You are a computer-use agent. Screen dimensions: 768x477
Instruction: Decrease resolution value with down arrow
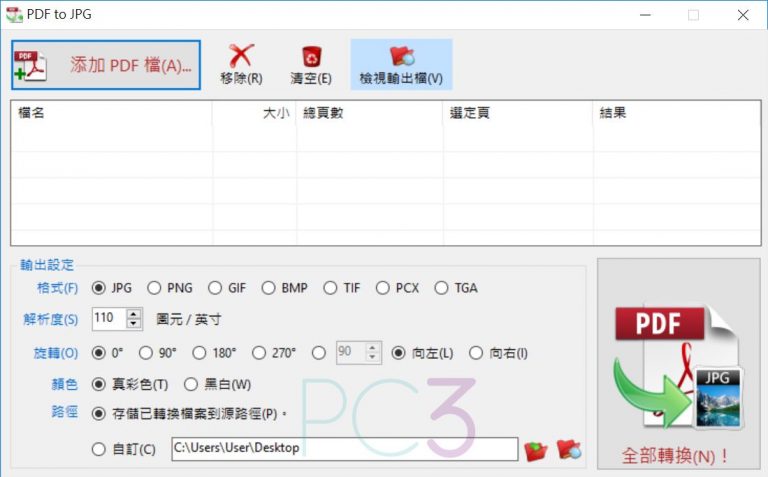coord(134,324)
